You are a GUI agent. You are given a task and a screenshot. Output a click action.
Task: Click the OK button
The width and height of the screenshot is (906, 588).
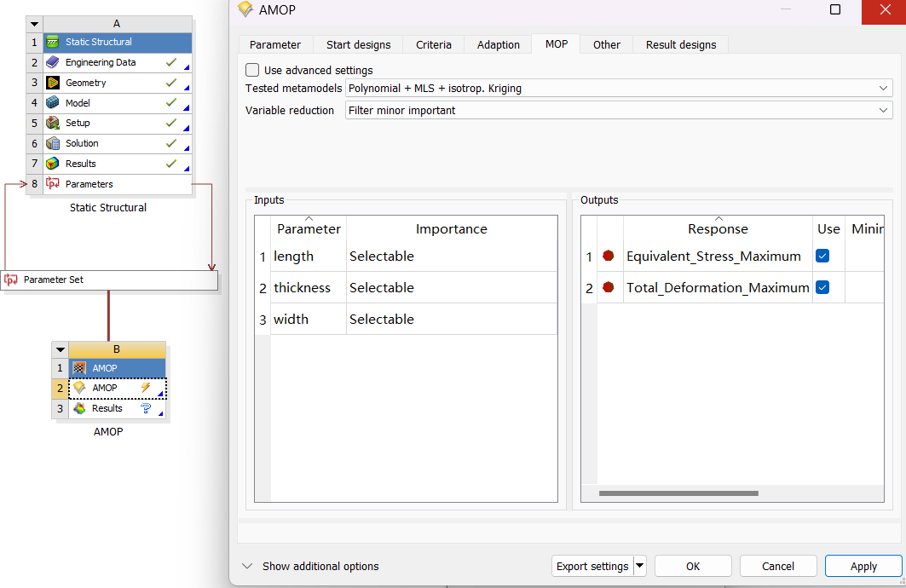pyautogui.click(x=693, y=566)
